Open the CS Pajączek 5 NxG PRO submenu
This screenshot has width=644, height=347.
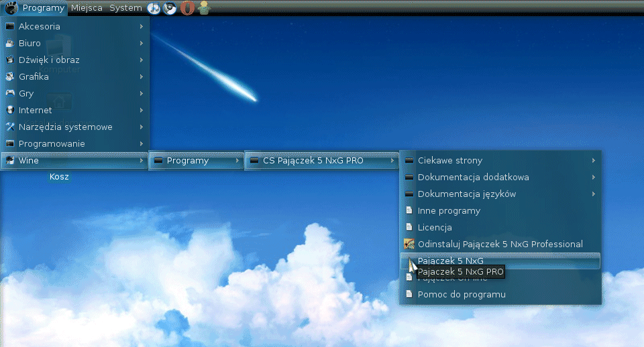pos(322,160)
